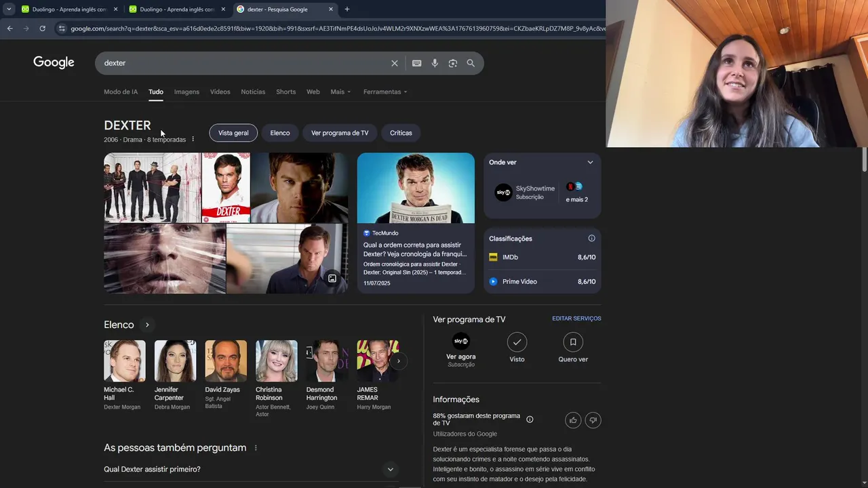
Task: Click the EDITAR SERVIÇOS link
Action: point(576,319)
